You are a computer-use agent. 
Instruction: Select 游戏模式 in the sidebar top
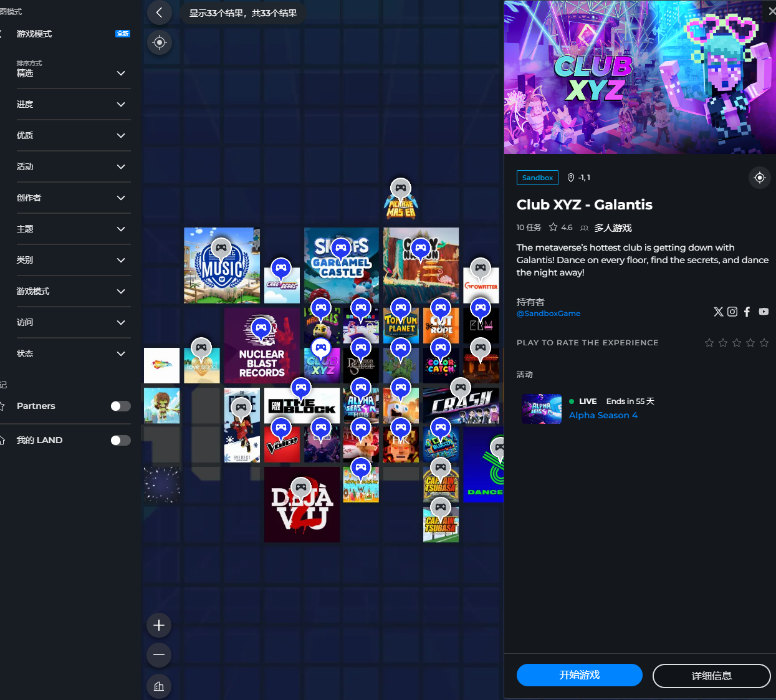tap(34, 34)
